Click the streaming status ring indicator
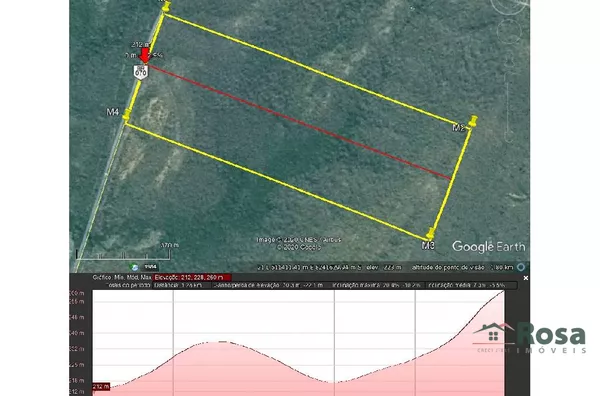The width and height of the screenshot is (600, 396). (x=521, y=267)
